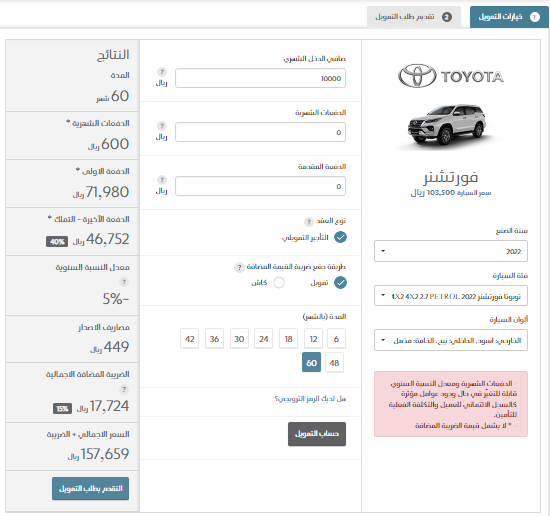This screenshot has height=516, width=550.
Task: Open help icon beside contract type label
Action: [x=308, y=222]
